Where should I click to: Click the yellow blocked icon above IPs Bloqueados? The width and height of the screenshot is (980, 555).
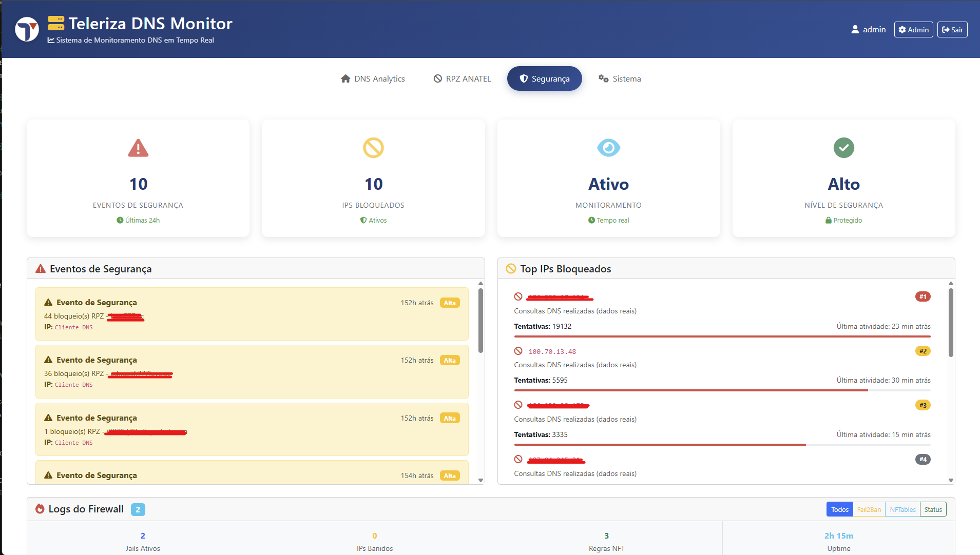click(x=373, y=148)
